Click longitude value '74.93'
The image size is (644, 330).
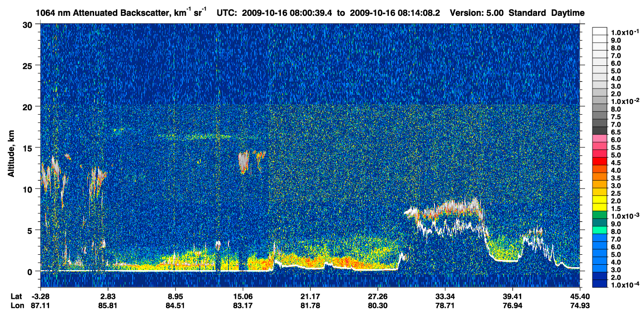(580, 305)
